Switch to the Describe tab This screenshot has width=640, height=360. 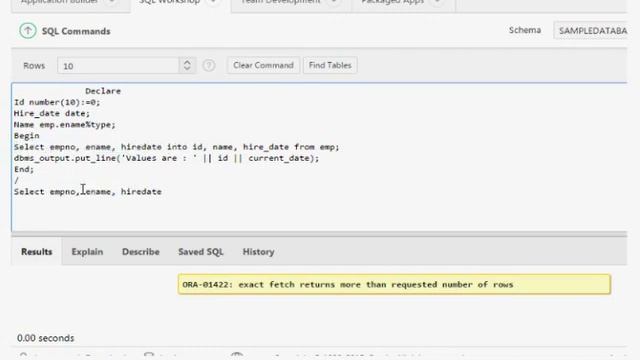point(140,252)
